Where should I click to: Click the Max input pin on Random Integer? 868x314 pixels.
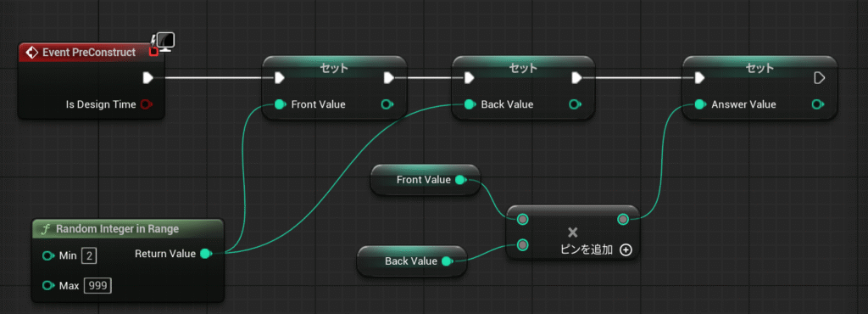(47, 286)
